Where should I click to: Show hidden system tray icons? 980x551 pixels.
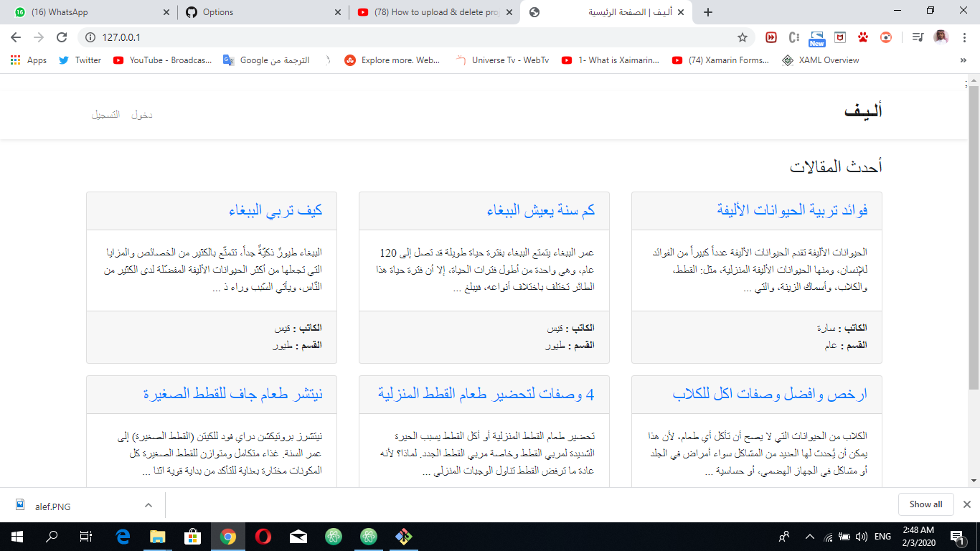point(809,537)
